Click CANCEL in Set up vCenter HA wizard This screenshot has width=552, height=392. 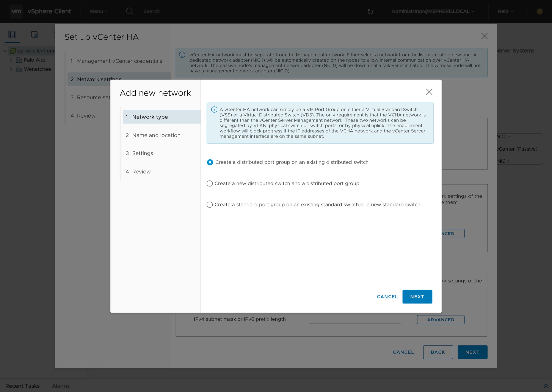403,352
